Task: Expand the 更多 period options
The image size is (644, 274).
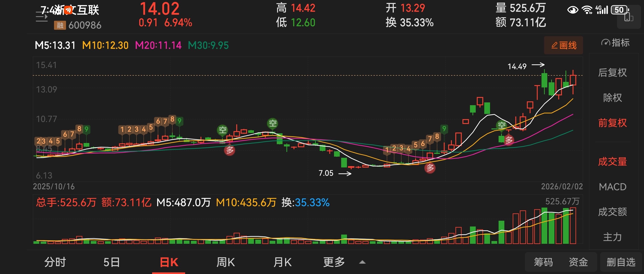Action: [x=334, y=262]
